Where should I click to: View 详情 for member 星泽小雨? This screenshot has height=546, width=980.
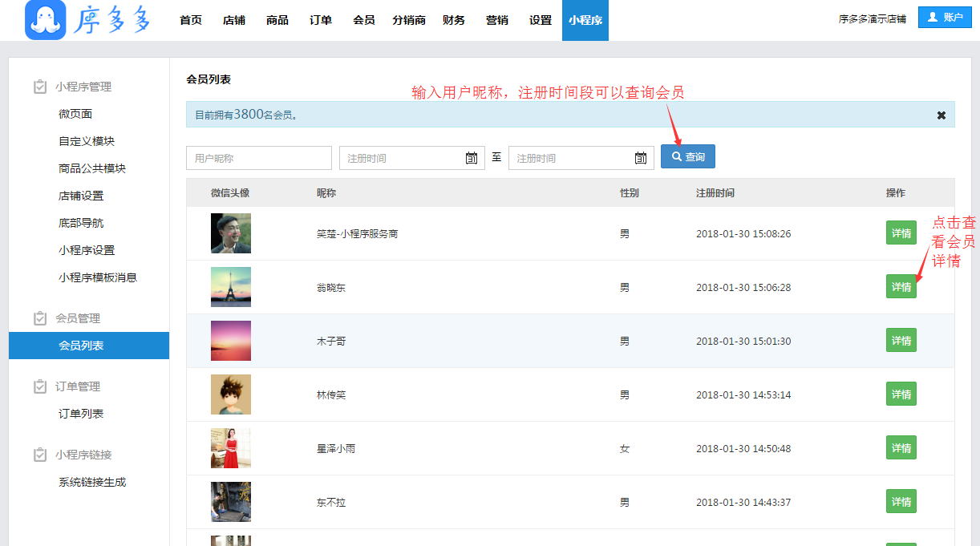click(901, 448)
